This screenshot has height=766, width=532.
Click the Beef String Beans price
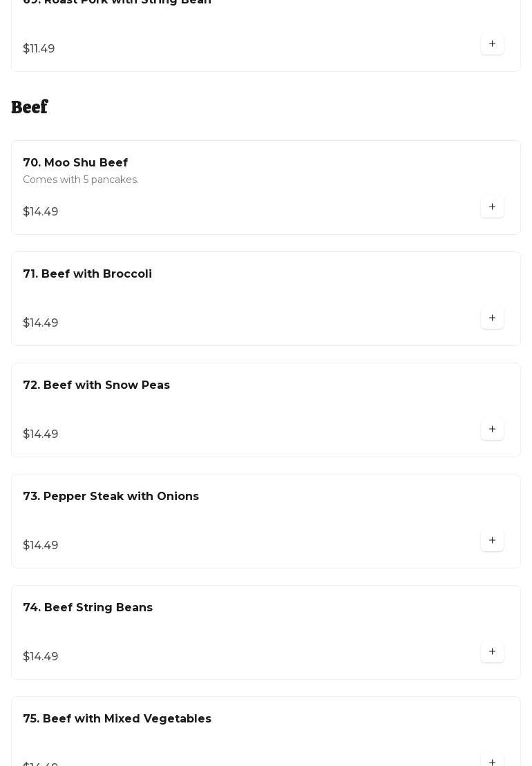[41, 657]
